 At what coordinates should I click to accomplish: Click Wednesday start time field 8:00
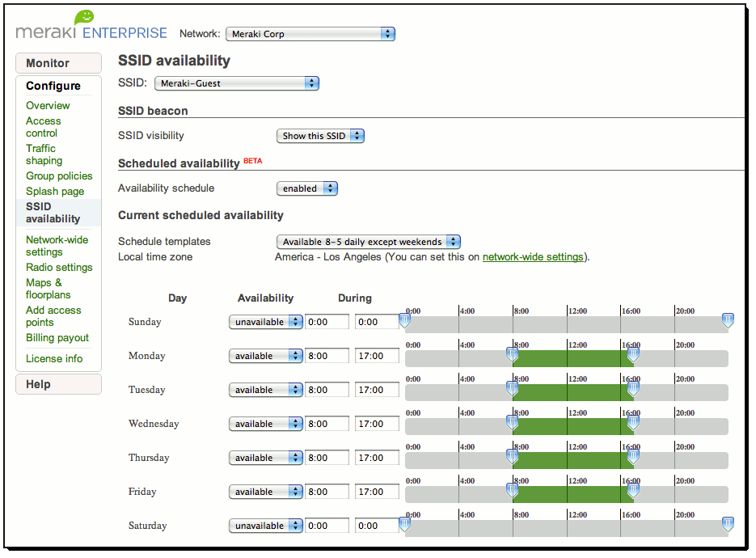(327, 424)
